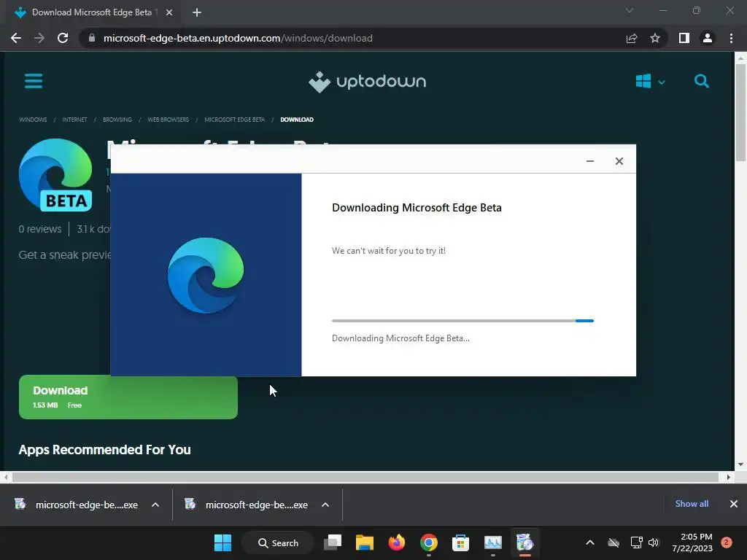Go back to previous page

click(16, 38)
